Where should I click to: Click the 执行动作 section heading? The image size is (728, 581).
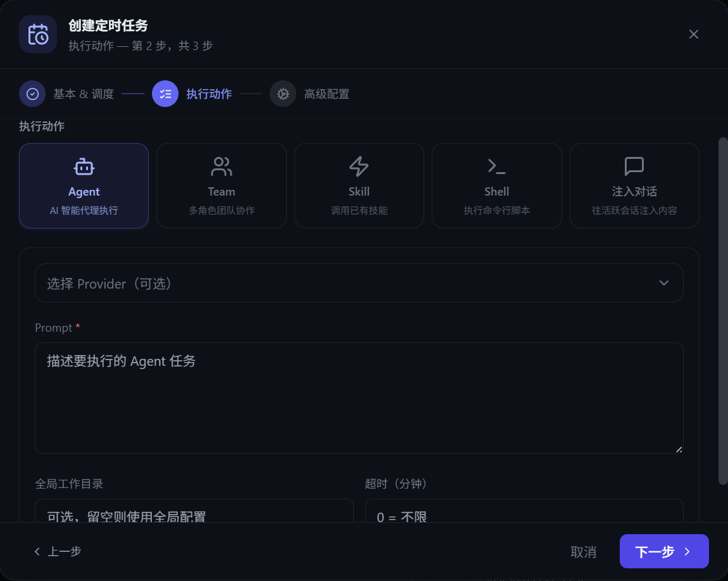[42, 126]
